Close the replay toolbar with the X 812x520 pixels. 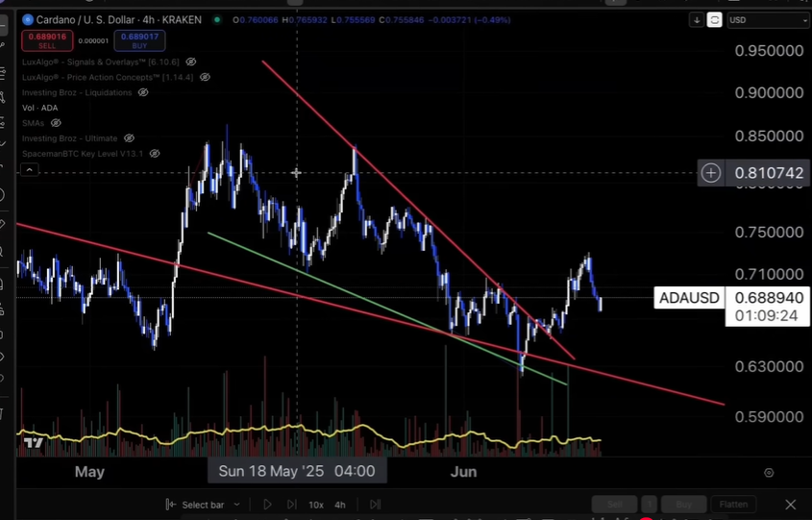tap(790, 505)
